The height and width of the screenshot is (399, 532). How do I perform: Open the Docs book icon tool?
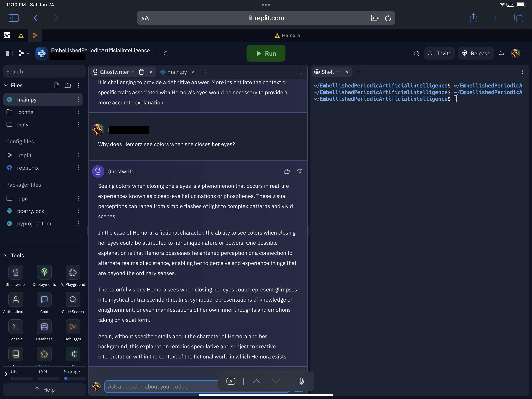(16, 354)
